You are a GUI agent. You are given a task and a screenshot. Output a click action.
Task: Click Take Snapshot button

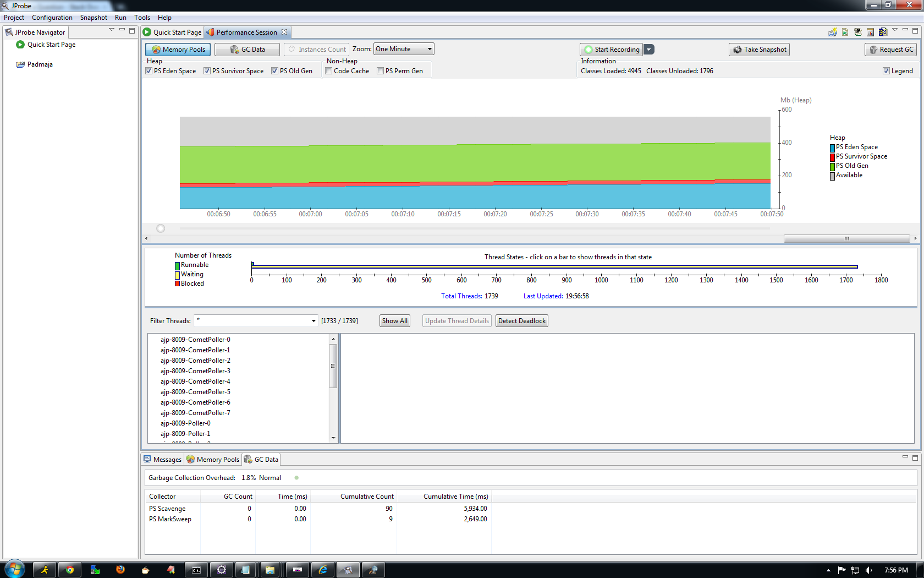tap(760, 50)
